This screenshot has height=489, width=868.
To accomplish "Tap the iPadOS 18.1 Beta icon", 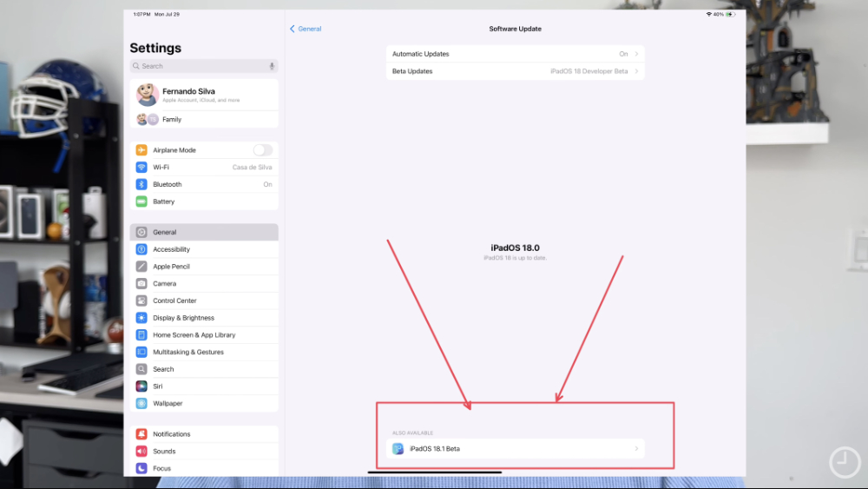I will tap(398, 448).
